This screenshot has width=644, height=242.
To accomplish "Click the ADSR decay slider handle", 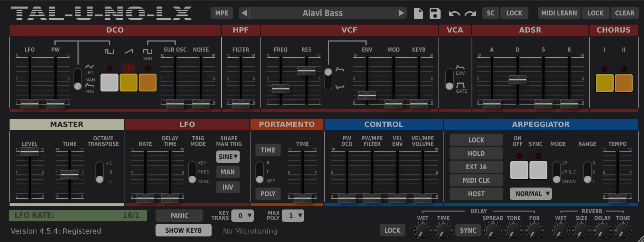I will (x=517, y=79).
